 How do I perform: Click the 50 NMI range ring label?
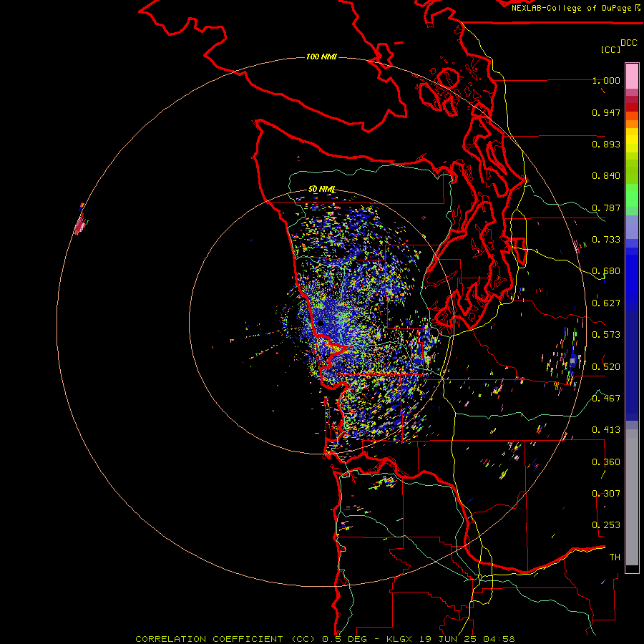click(x=322, y=189)
